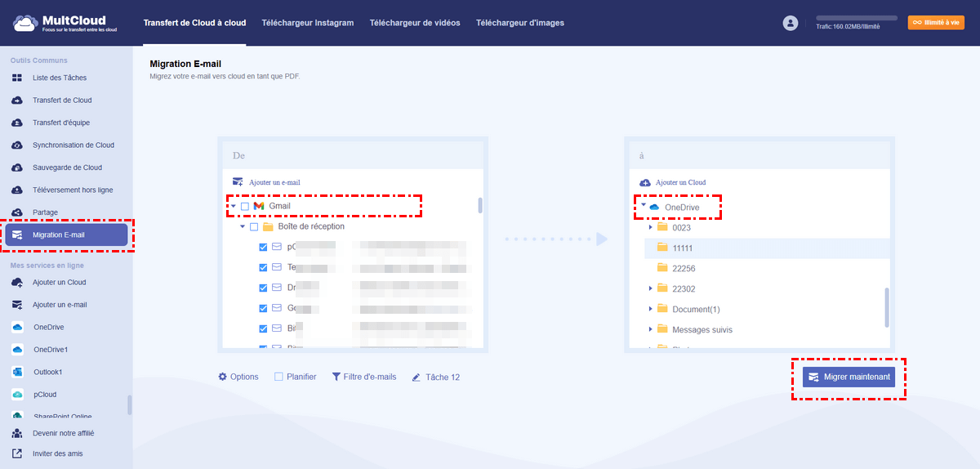Open the user account avatar icon

(x=790, y=24)
